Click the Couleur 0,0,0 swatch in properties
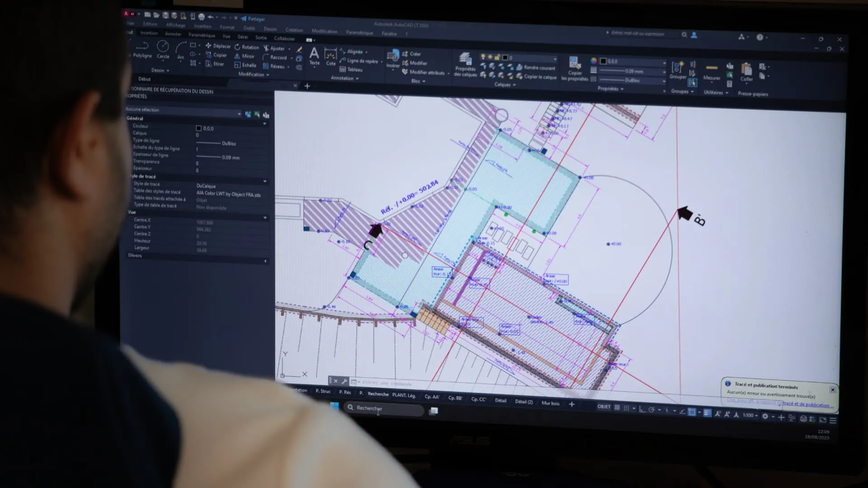The width and height of the screenshot is (868, 488). pos(198,128)
